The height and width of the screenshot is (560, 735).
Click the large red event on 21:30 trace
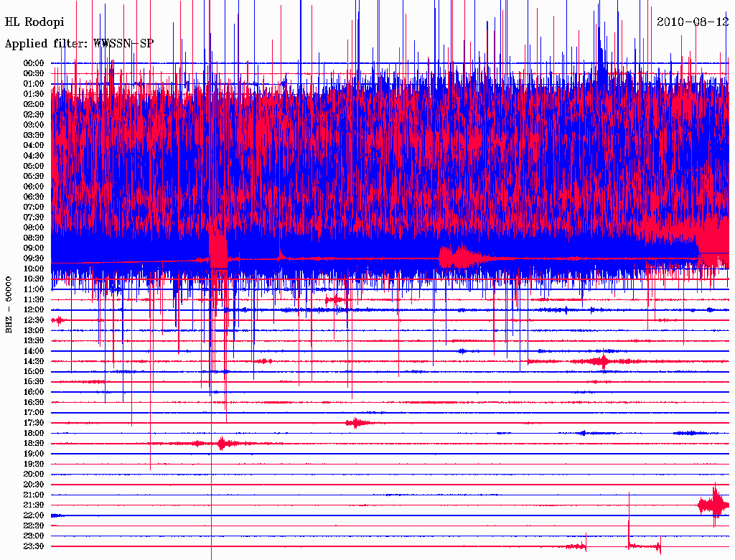point(713,505)
